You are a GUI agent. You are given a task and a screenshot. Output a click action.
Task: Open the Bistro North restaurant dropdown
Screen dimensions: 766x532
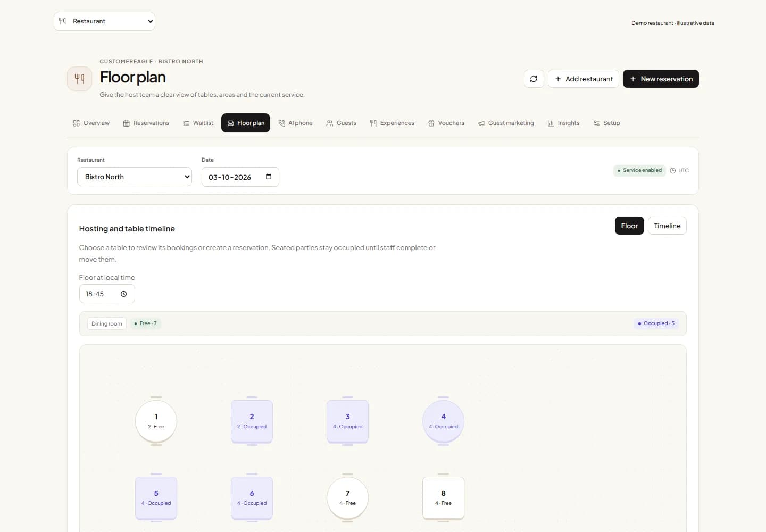pos(135,177)
